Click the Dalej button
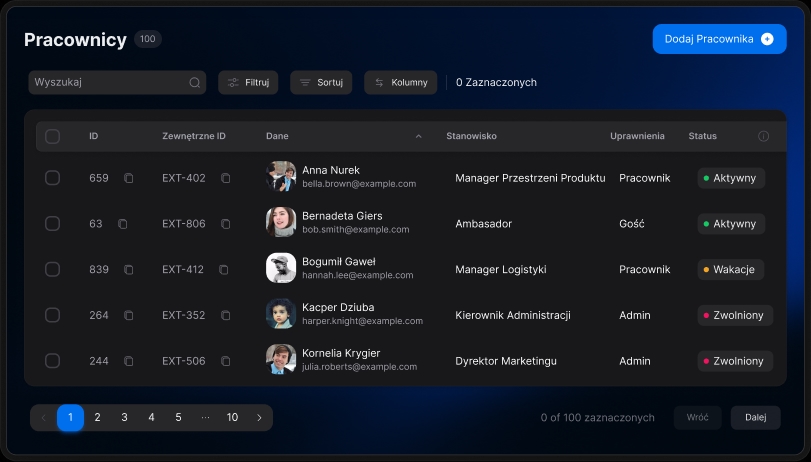The height and width of the screenshot is (462, 811). click(x=756, y=418)
